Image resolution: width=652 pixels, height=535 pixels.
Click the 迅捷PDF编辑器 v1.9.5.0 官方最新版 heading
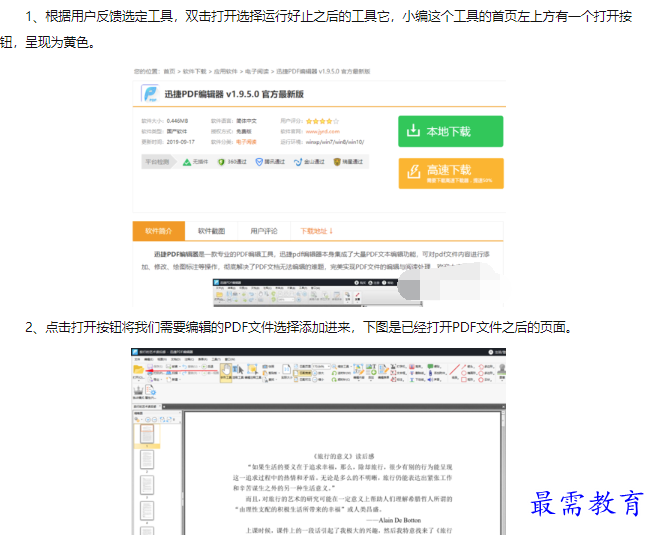tap(234, 94)
